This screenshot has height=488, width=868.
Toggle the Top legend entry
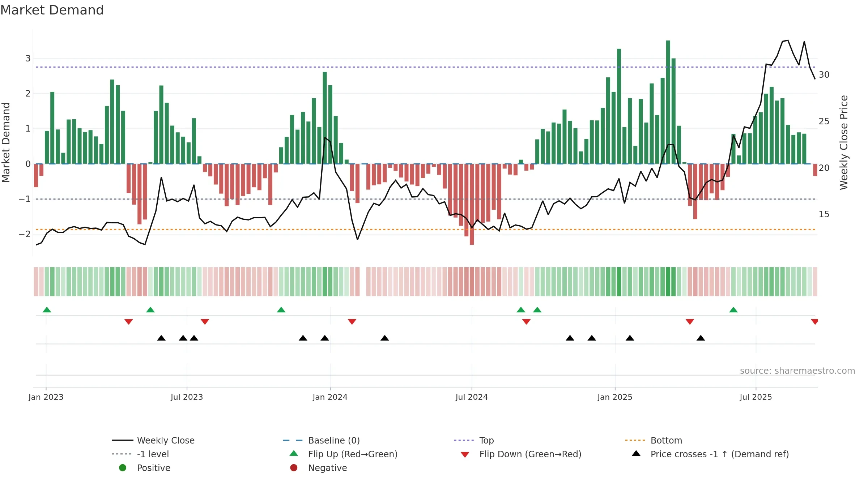(x=474, y=440)
